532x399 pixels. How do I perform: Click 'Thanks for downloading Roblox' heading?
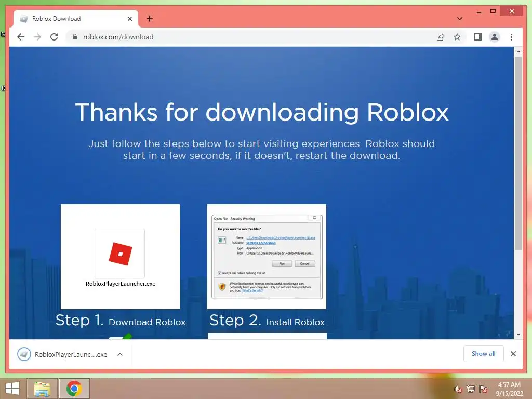262,112
